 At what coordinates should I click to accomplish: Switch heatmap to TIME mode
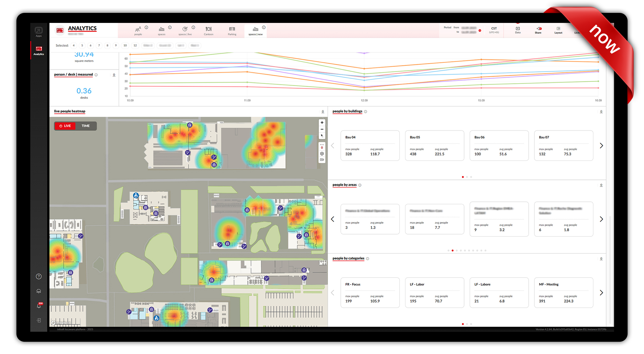pos(86,126)
